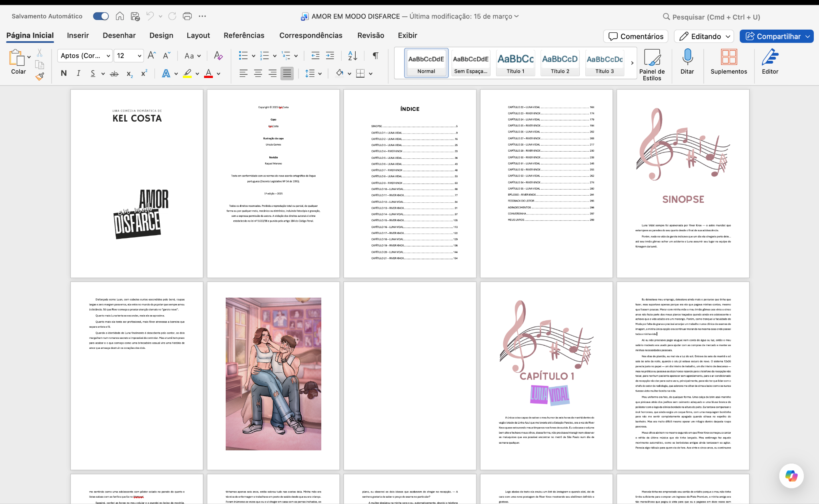Toggle strikethrough formatting

point(114,74)
